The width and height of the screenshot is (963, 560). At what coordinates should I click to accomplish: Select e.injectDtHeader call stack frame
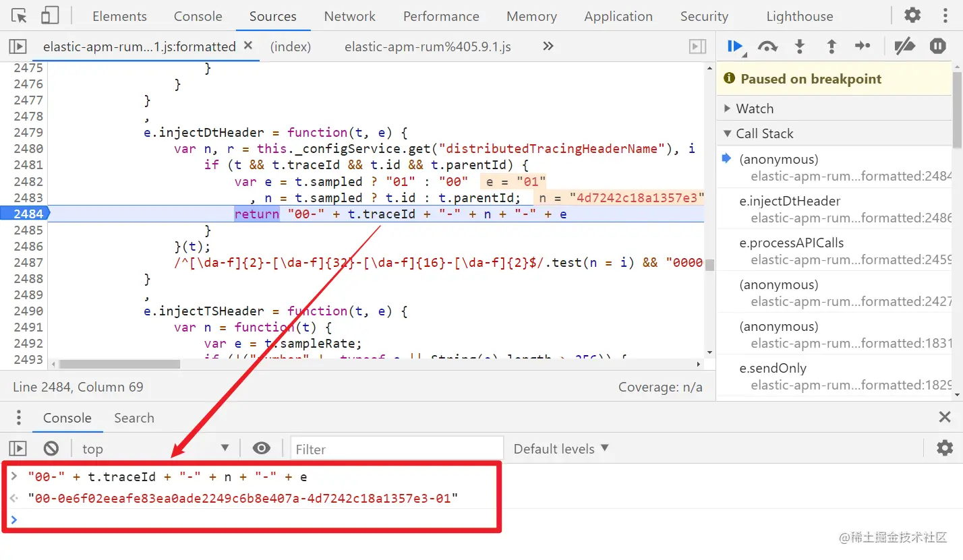(x=835, y=209)
